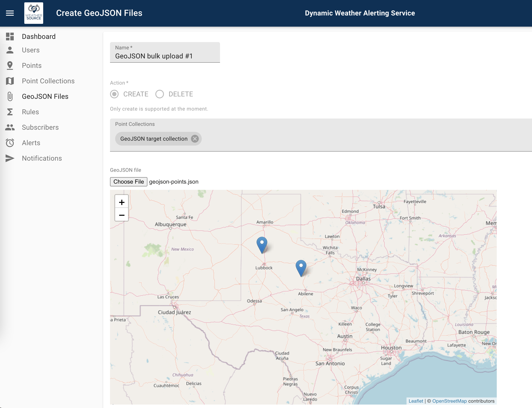Select the DELETE radio button
532x408 pixels.
(160, 94)
